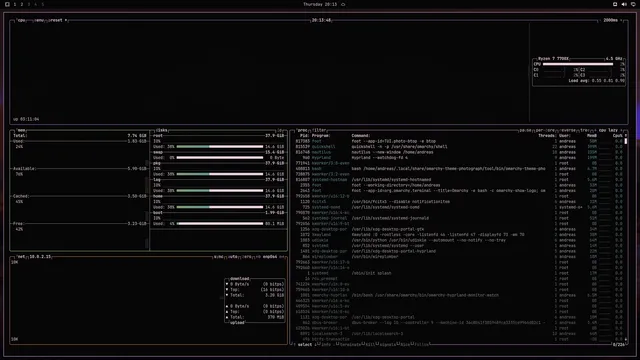Viewport: 640px width, 360px height.
Task: Click the Threads column header
Action: coord(547,136)
